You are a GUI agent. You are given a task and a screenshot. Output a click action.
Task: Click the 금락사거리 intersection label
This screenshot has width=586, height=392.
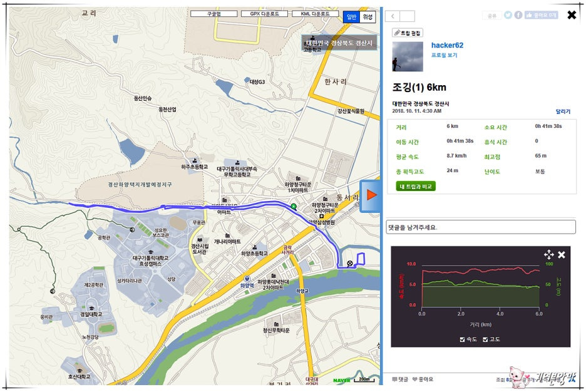287,250
